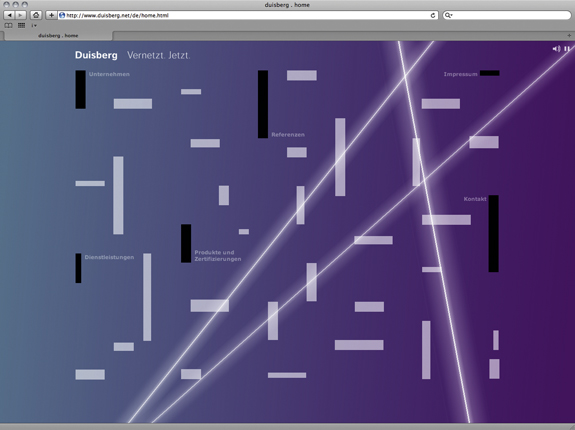Pause the animation with pause icon

point(567,49)
